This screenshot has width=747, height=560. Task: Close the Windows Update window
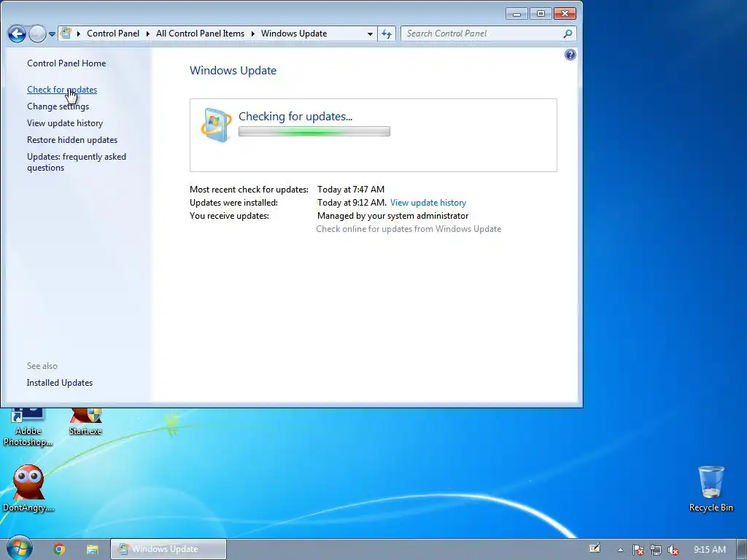(565, 14)
